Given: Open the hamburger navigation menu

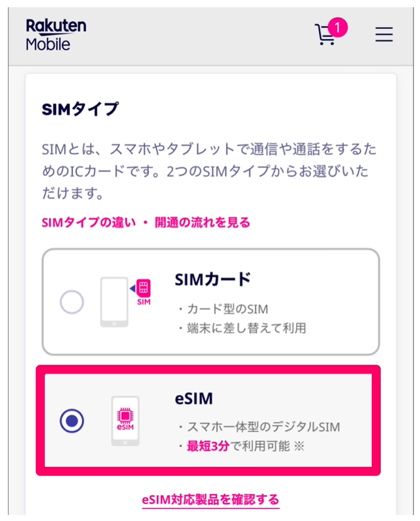Looking at the screenshot, I should 384,35.
